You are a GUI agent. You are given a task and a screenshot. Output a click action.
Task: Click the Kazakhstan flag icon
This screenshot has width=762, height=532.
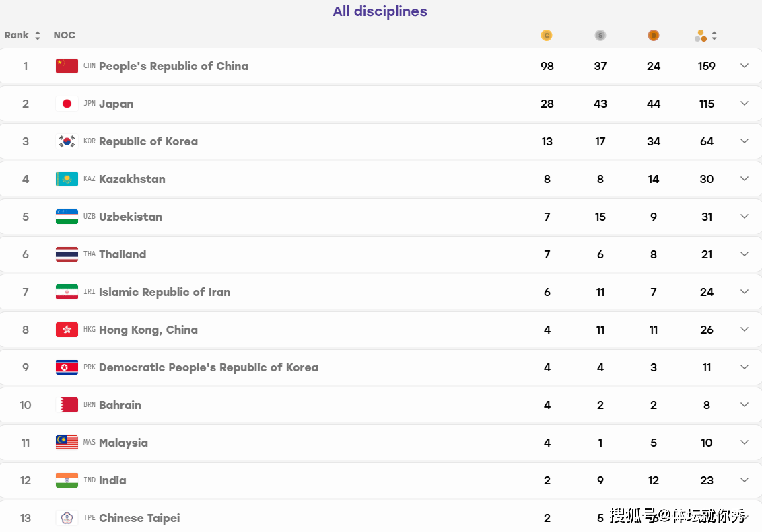coord(67,179)
